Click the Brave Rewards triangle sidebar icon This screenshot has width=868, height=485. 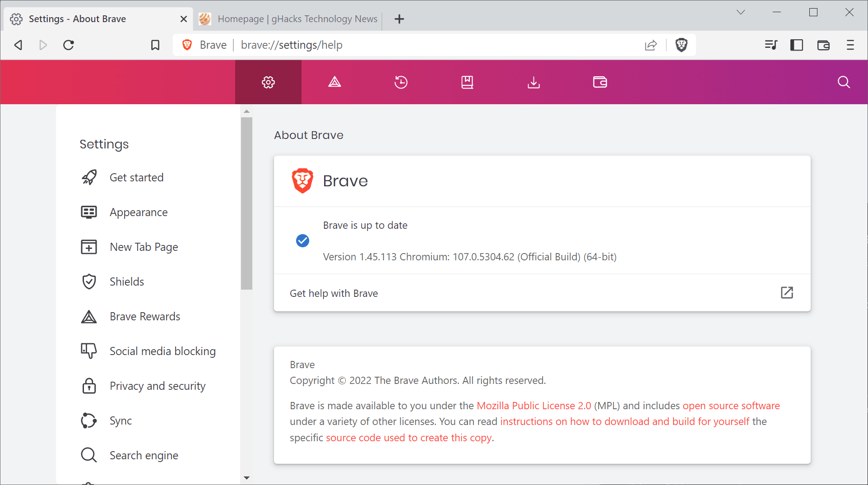click(x=89, y=317)
